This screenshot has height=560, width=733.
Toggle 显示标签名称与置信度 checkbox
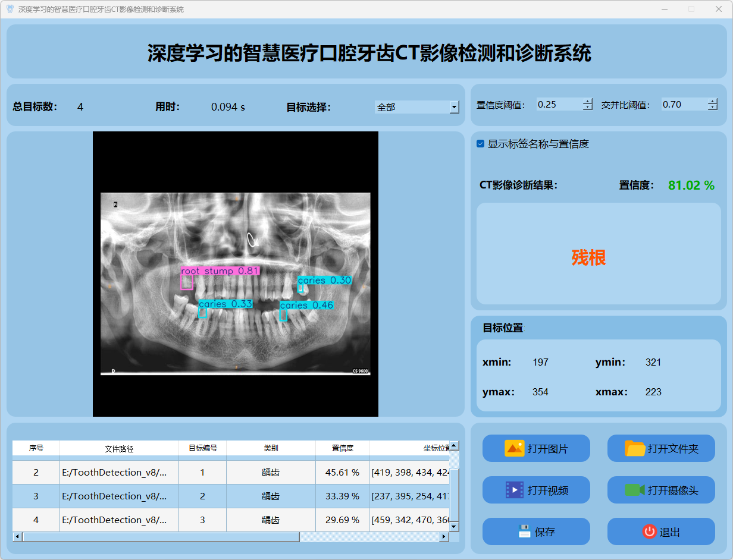tap(481, 144)
